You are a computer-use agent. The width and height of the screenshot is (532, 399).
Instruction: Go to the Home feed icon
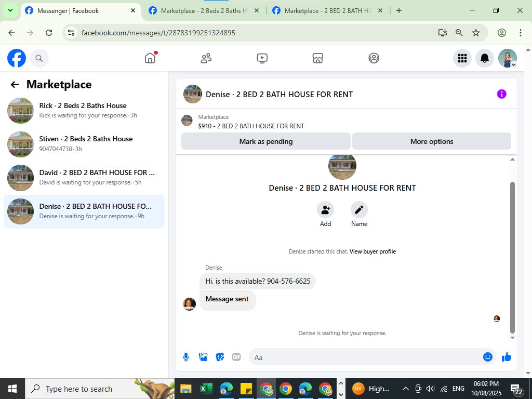pos(150,58)
